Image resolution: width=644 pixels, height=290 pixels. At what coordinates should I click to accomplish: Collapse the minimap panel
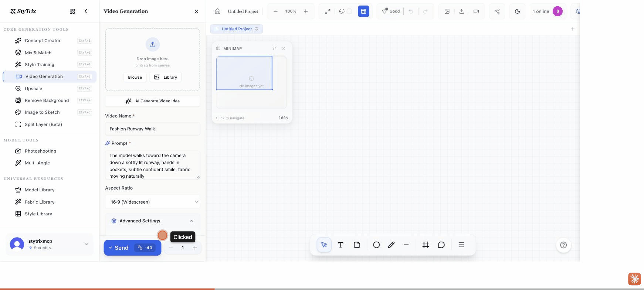pos(275,48)
